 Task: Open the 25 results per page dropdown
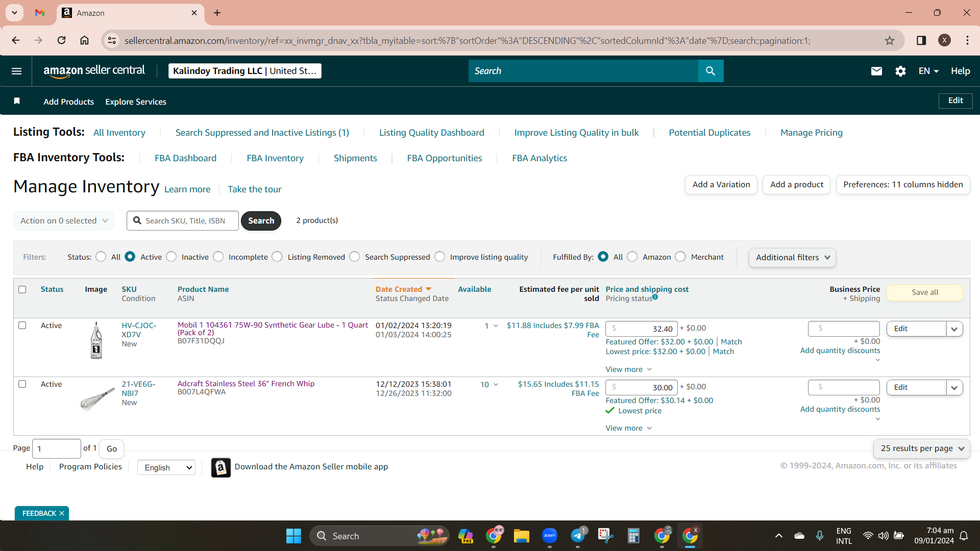922,448
